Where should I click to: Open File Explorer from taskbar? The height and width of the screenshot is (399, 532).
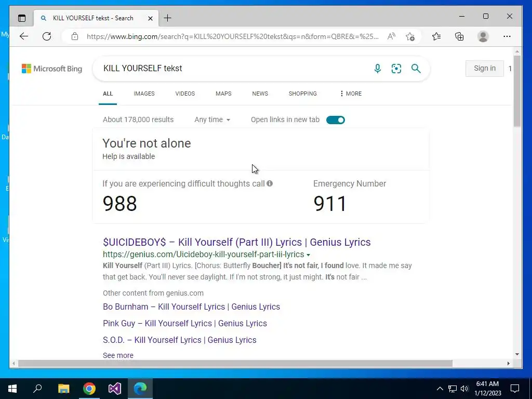pos(63,389)
